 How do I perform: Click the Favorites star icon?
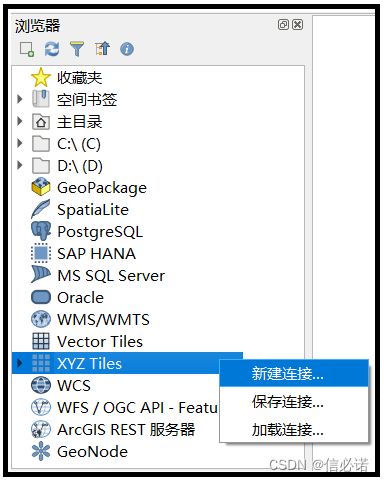[41, 77]
